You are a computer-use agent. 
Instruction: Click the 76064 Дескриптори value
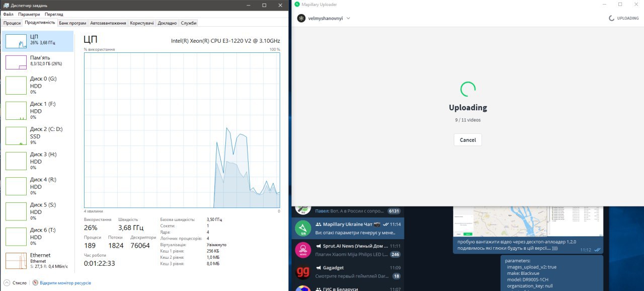pos(140,245)
